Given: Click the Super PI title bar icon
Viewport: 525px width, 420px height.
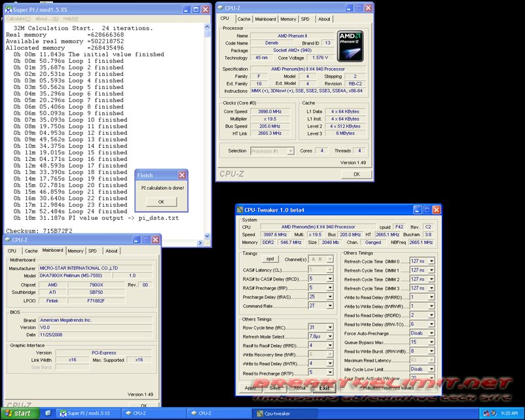Looking at the screenshot, I should tap(8, 9).
